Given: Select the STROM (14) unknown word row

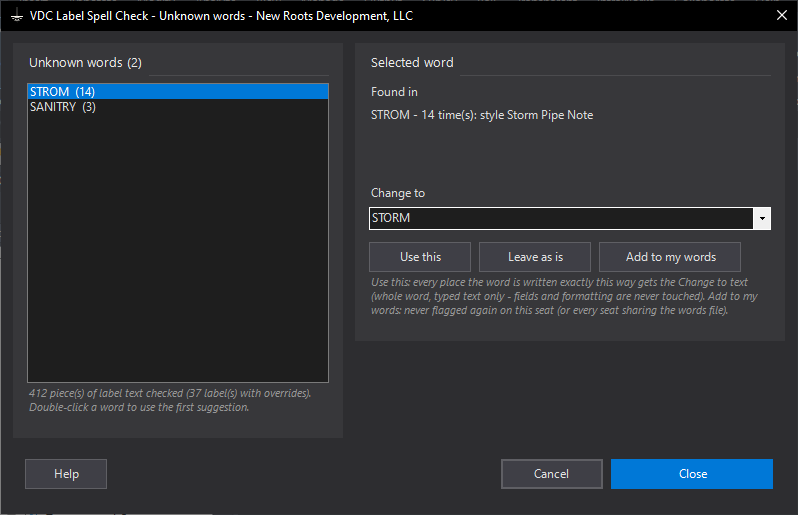Looking at the screenshot, I should [x=178, y=92].
